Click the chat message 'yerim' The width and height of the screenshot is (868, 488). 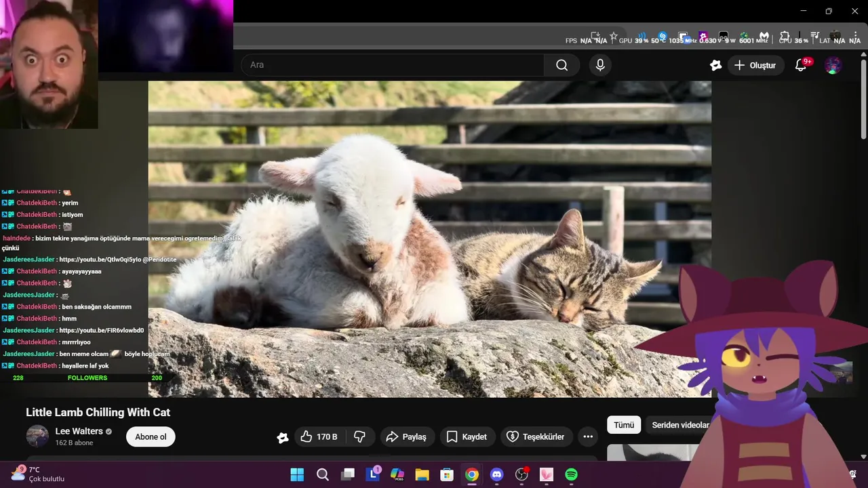(70, 203)
